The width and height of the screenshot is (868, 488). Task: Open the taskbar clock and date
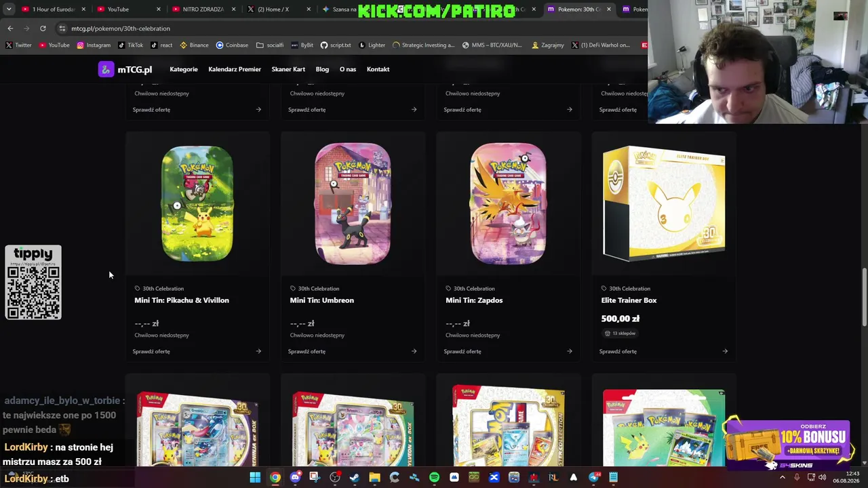pyautogui.click(x=846, y=477)
